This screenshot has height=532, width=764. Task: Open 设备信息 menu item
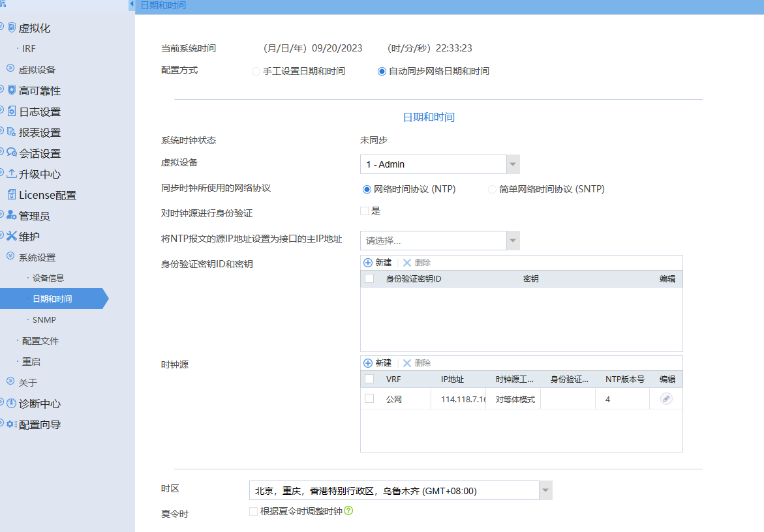48,278
